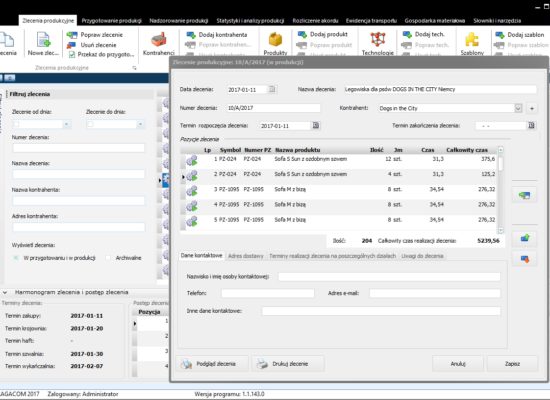
Task: Click gear icon of order position 1
Action: click(x=192, y=160)
